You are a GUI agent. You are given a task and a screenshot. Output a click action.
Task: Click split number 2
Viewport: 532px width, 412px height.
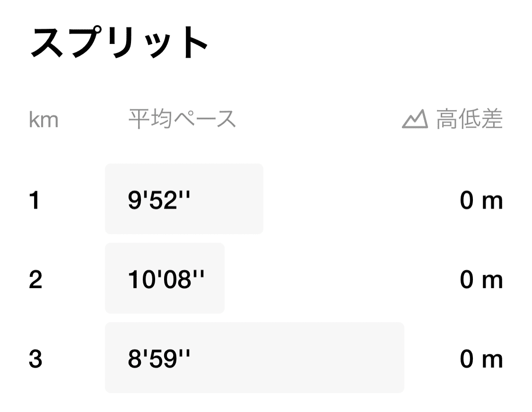click(35, 281)
